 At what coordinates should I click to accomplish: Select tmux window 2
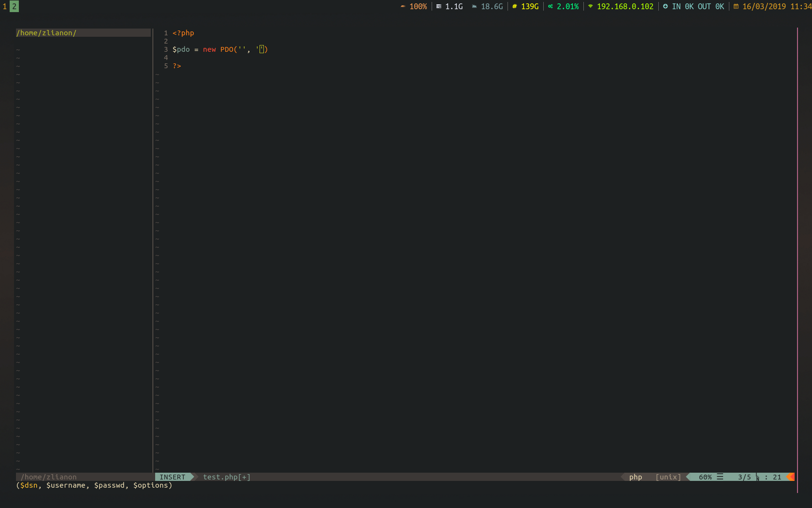coord(14,6)
